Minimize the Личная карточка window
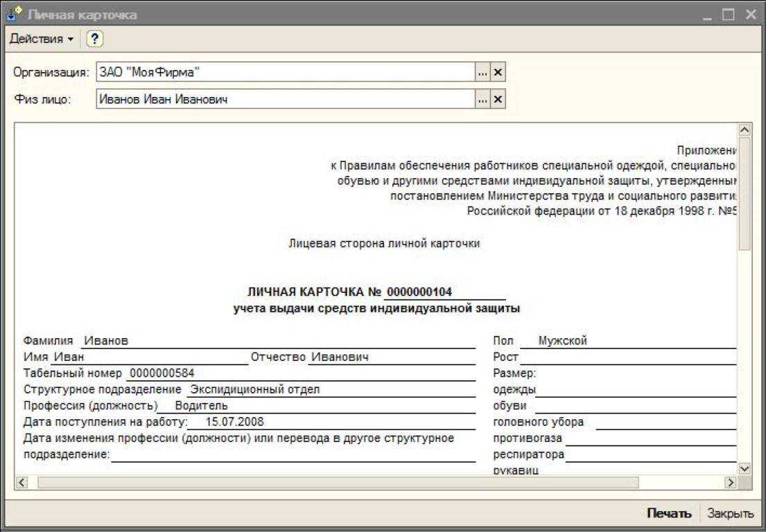 [708, 14]
